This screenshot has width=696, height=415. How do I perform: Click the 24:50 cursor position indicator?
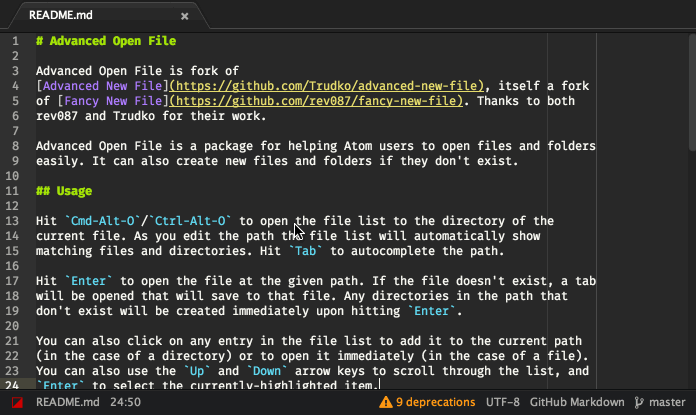click(126, 402)
